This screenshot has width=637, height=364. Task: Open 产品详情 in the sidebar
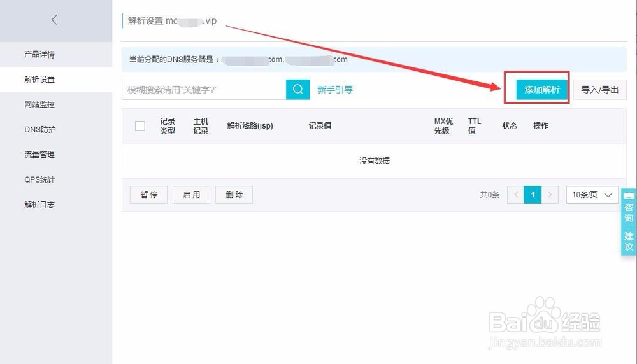[x=39, y=55]
